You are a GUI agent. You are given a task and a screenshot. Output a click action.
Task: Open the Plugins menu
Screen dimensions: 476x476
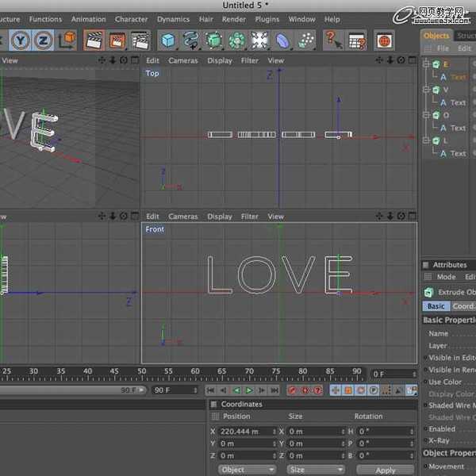coord(267,19)
